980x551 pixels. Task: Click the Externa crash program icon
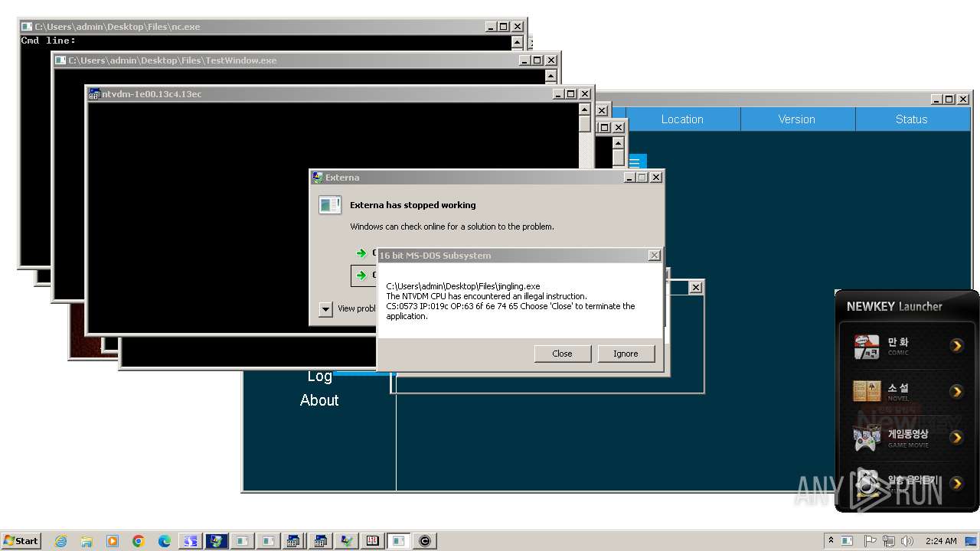pos(330,205)
